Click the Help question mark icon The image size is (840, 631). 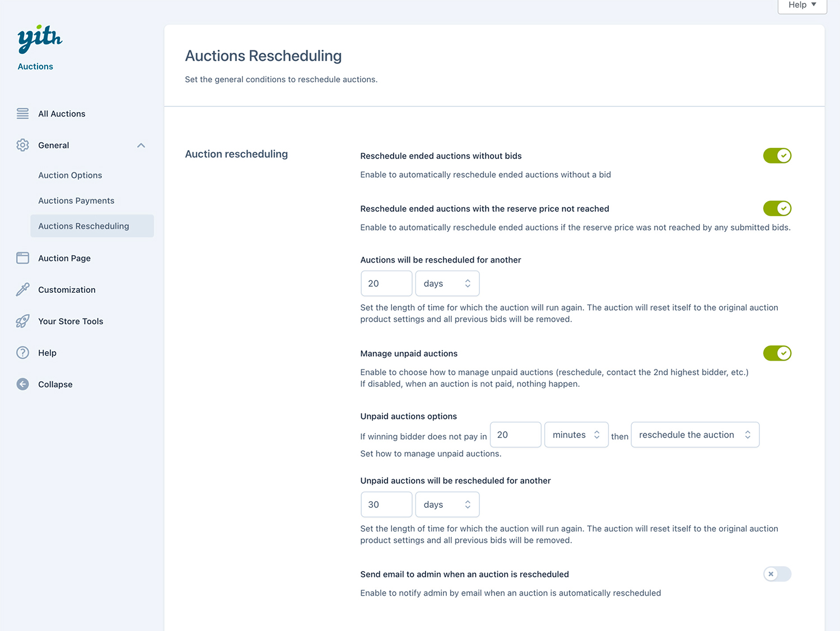point(22,353)
